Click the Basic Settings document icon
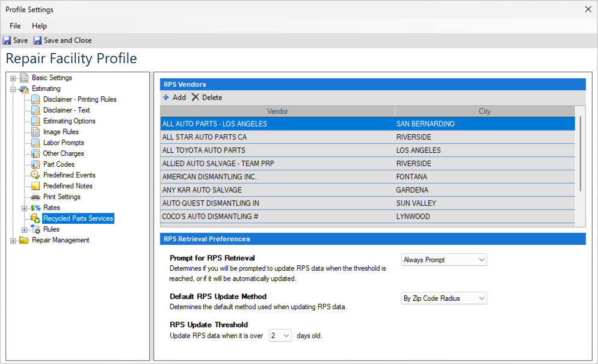Viewport: 598px width, 364px height. point(24,78)
